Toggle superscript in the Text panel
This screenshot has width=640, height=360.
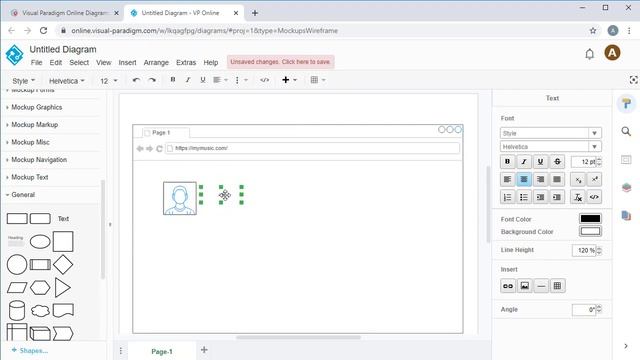(594, 179)
